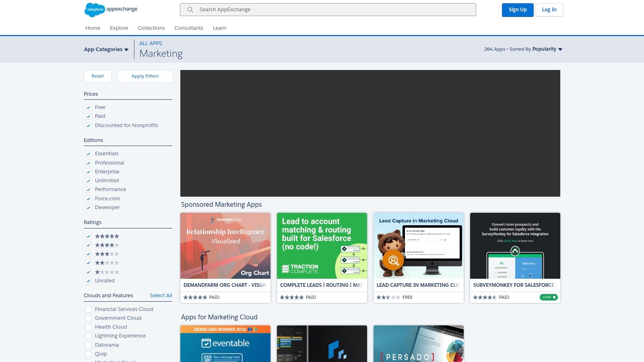
Task: Click the Salesforce AppExchange logo
Action: tap(111, 9)
